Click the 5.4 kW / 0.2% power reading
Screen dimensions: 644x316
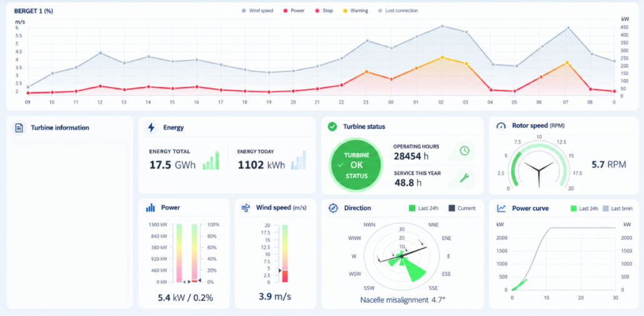tap(185, 298)
